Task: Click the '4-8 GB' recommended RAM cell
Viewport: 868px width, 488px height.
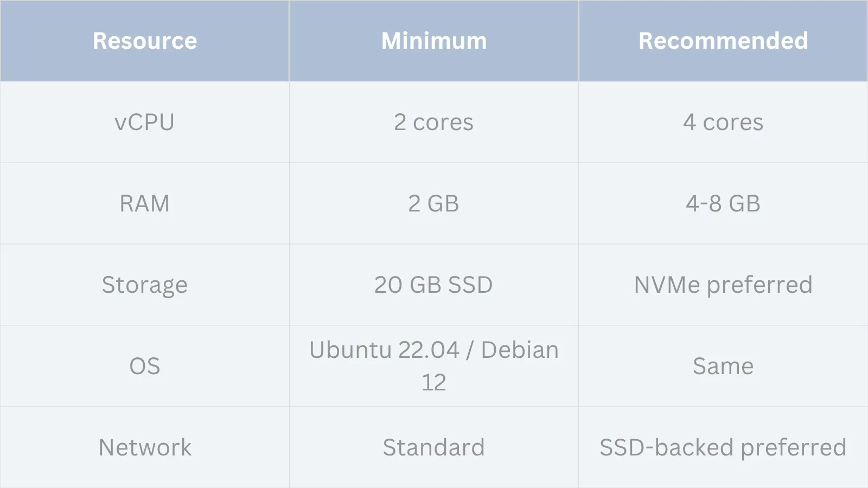Action: coord(723,204)
